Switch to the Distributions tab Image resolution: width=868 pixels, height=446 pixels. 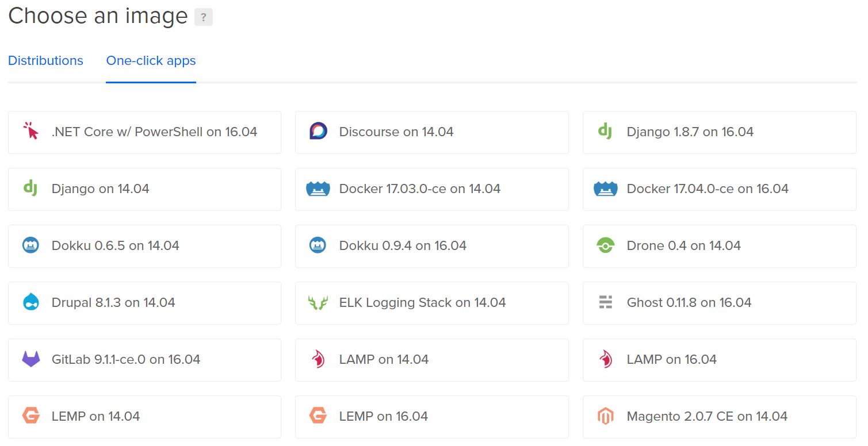click(x=45, y=60)
